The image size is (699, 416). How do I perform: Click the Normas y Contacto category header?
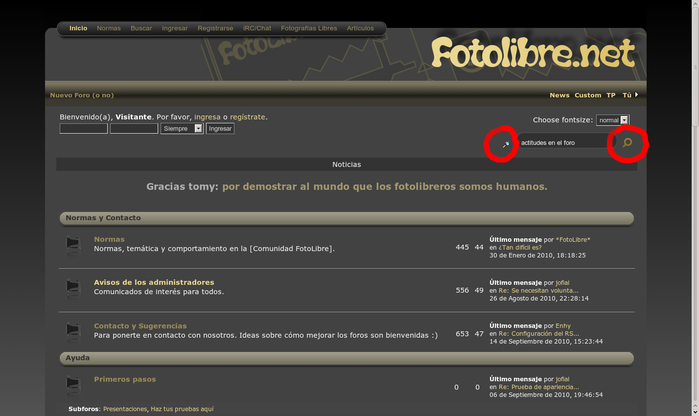[x=347, y=218]
